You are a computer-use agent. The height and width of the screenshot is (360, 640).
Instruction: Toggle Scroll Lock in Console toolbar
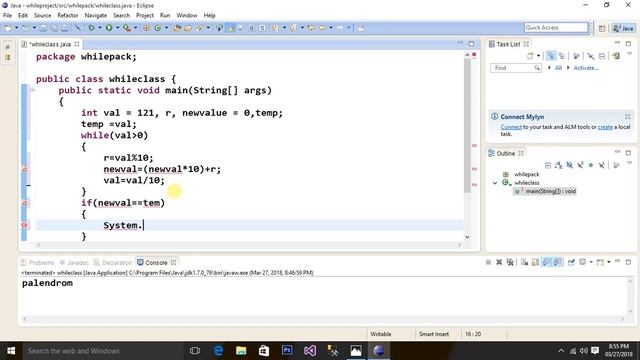tap(535, 262)
